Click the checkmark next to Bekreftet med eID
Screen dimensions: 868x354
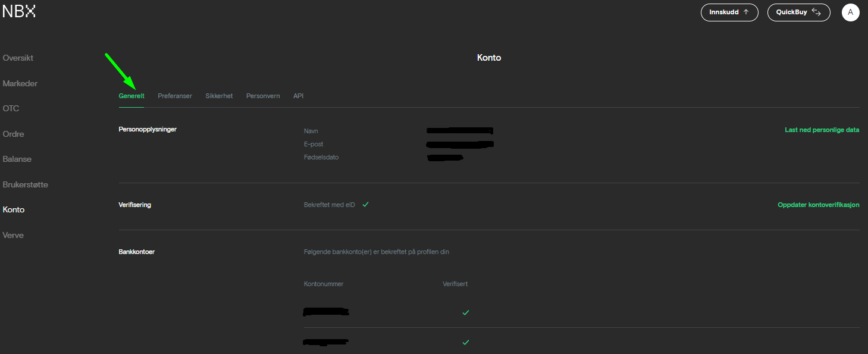[x=366, y=204]
